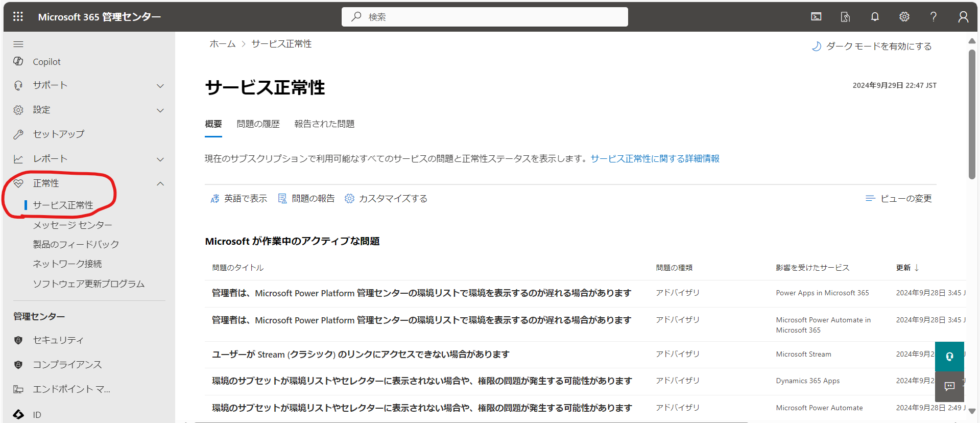Image resolution: width=980 pixels, height=423 pixels.
Task: Sort by 更新 column arrow
Action: 917,268
